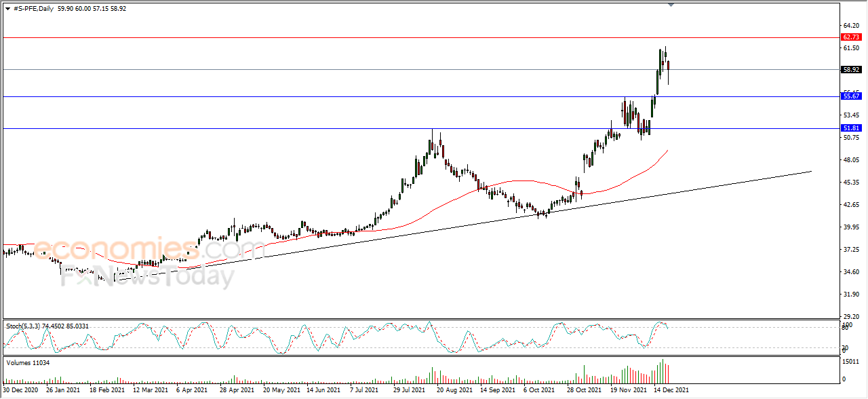Click the 28 Apr 2021 date label
The width and height of the screenshot is (868, 399).
tap(237, 391)
